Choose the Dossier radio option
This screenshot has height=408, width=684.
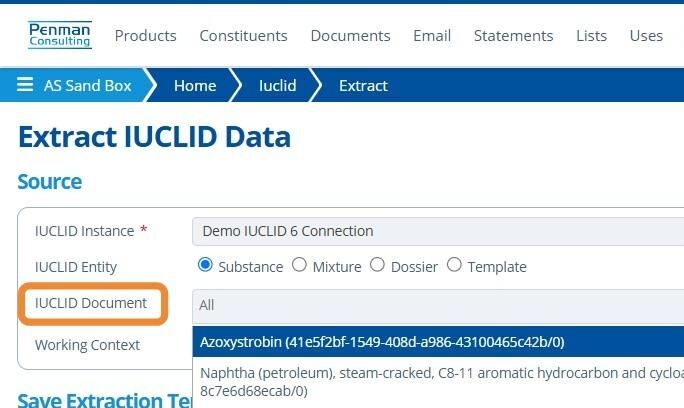[x=377, y=266]
